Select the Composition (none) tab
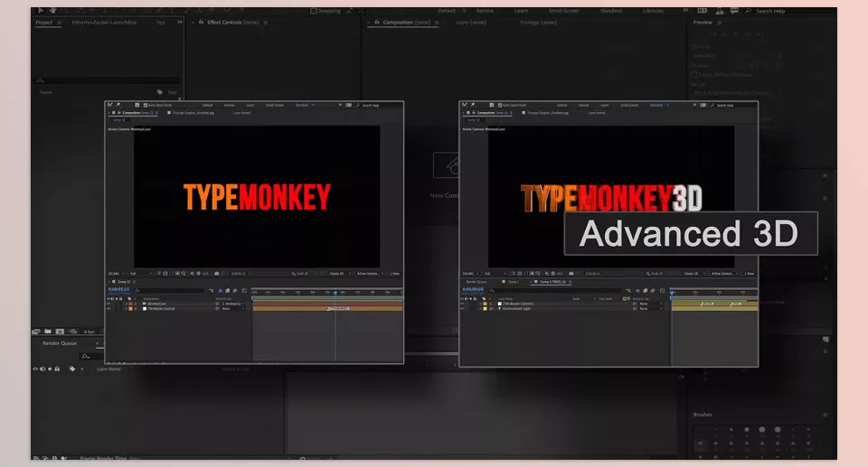Viewport: 868px width, 467px height. click(x=406, y=23)
